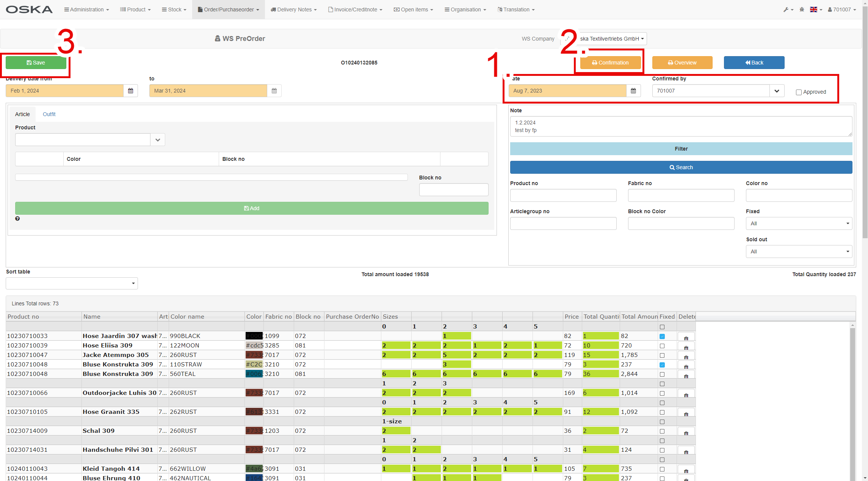Open the Delivery date from calendar picker
This screenshot has width=868, height=481.
130,91
